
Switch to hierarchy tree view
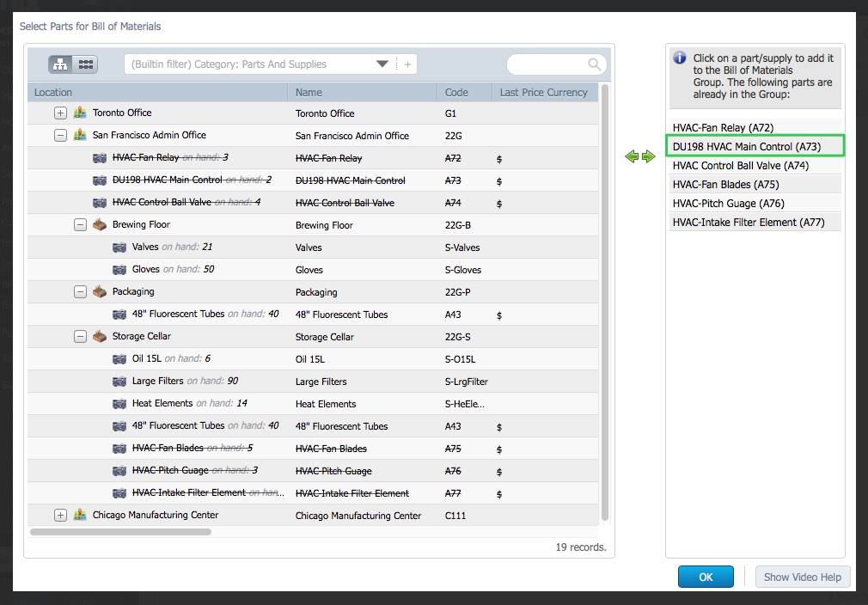point(60,64)
